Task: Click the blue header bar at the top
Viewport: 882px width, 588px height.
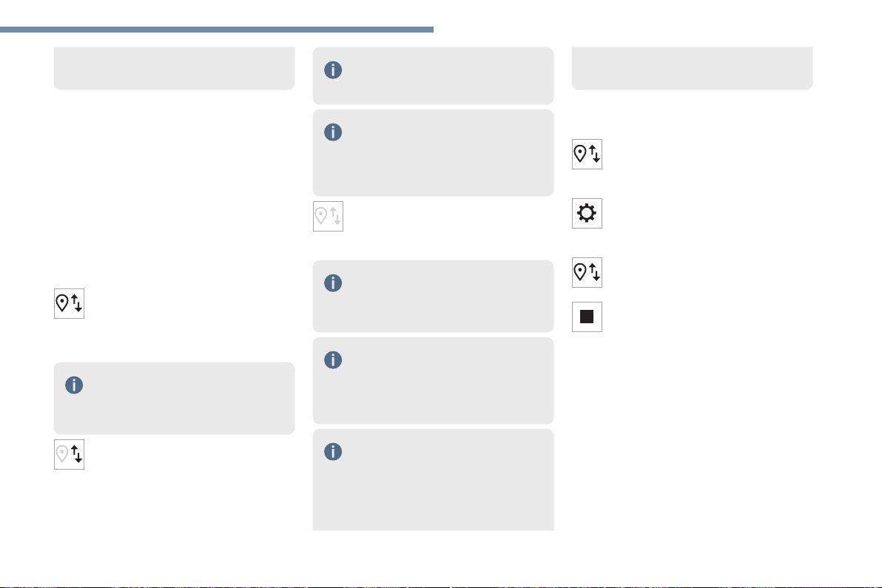Action: [217, 30]
